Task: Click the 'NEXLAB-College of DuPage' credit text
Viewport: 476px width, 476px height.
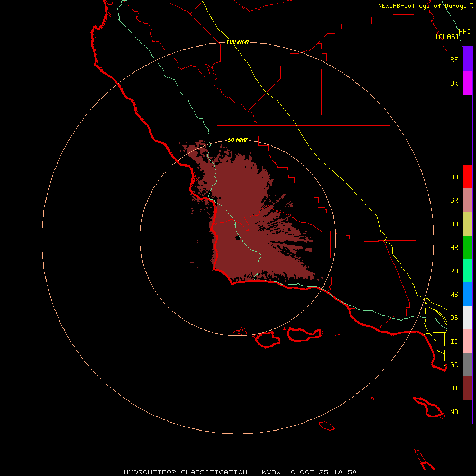Action: point(423,6)
